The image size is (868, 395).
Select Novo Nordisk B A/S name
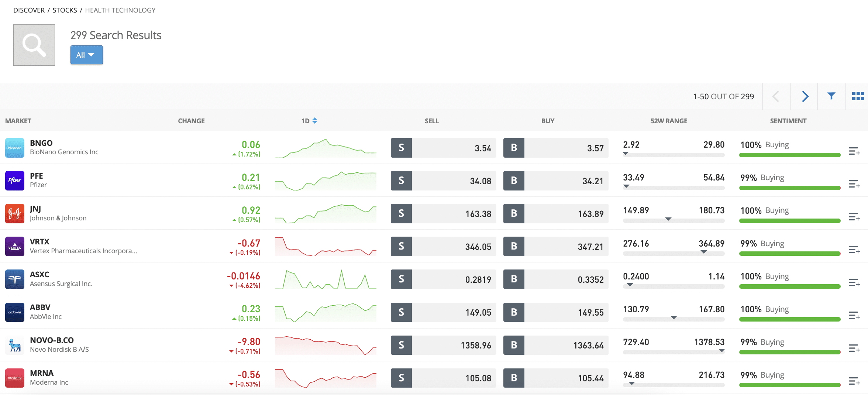point(59,350)
